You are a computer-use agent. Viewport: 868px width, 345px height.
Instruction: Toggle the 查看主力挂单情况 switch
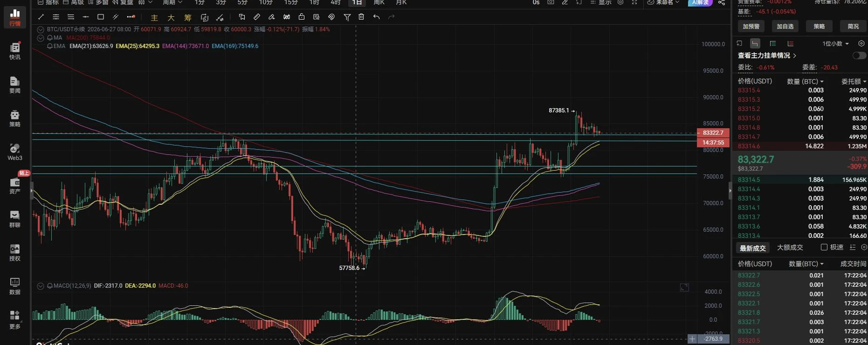click(859, 55)
